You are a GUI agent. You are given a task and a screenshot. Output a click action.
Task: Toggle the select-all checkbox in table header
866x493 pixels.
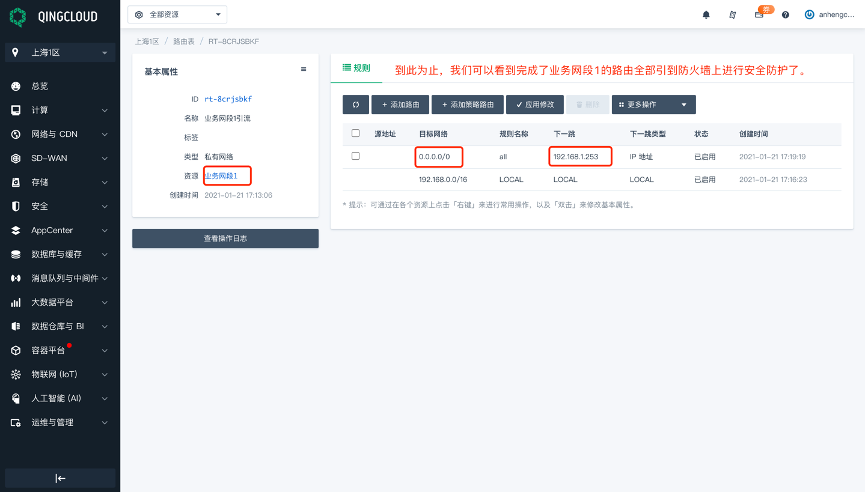[x=355, y=133]
